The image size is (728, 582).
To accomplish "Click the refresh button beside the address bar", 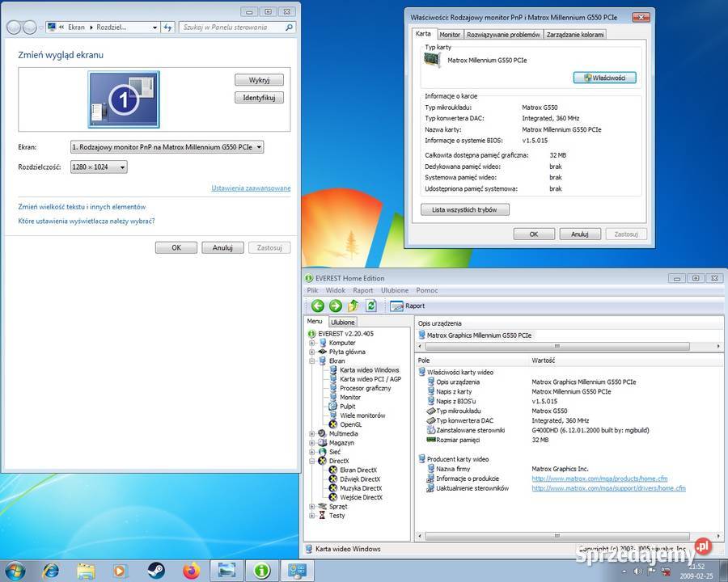I will tap(167, 27).
